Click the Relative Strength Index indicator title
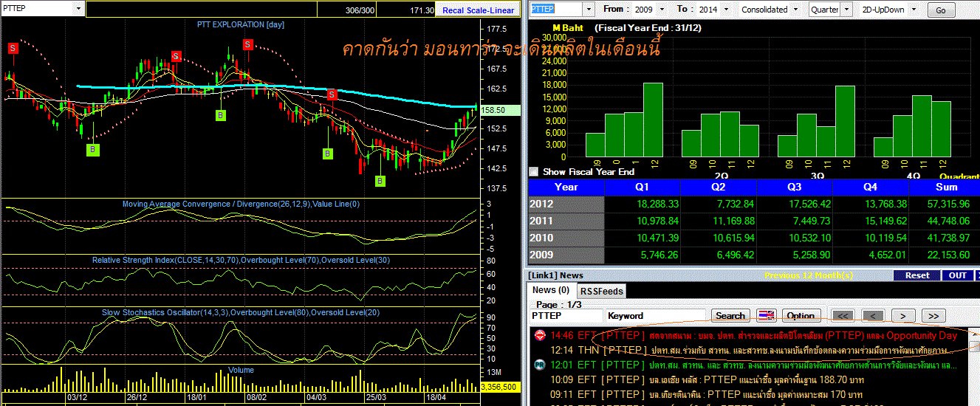The image size is (980, 406). [x=241, y=260]
